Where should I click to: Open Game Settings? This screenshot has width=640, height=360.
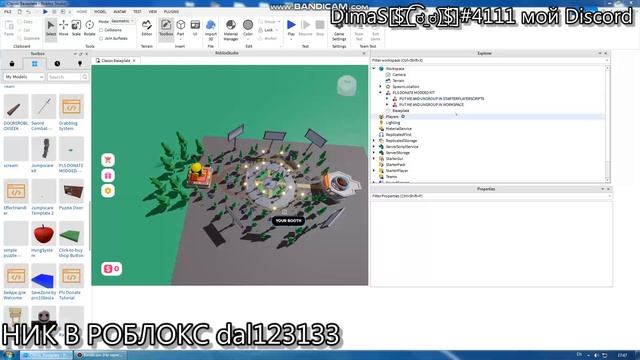point(339,29)
